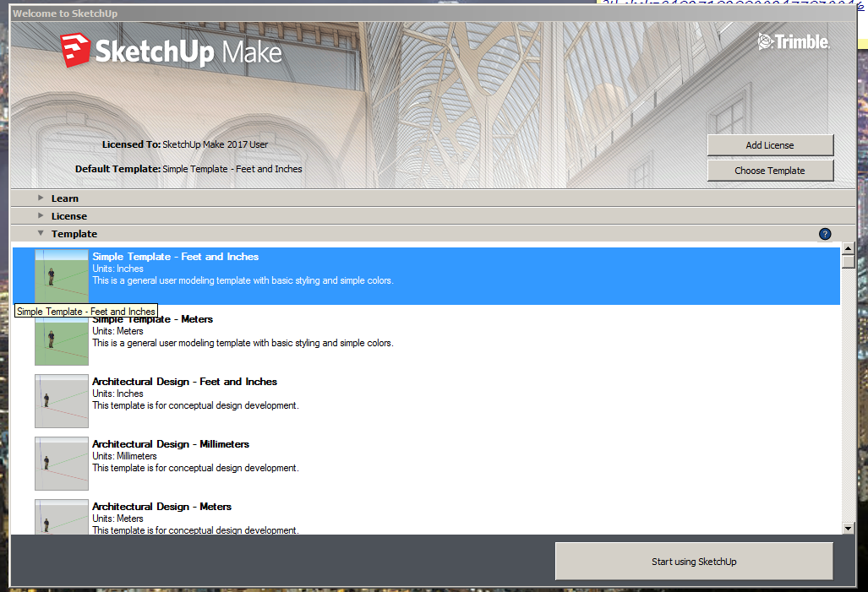Select Simple Template - Feet and Inches thumbnail
The height and width of the screenshot is (592, 868).
pos(62,276)
